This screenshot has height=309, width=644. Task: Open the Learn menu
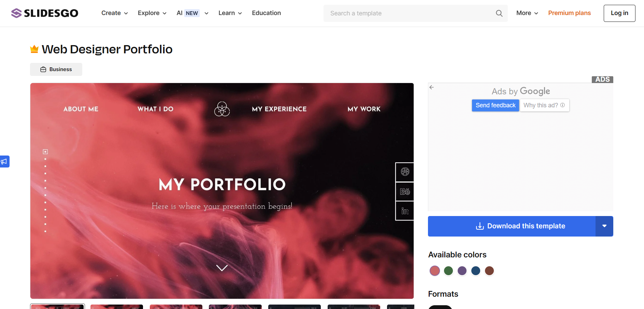tap(230, 13)
